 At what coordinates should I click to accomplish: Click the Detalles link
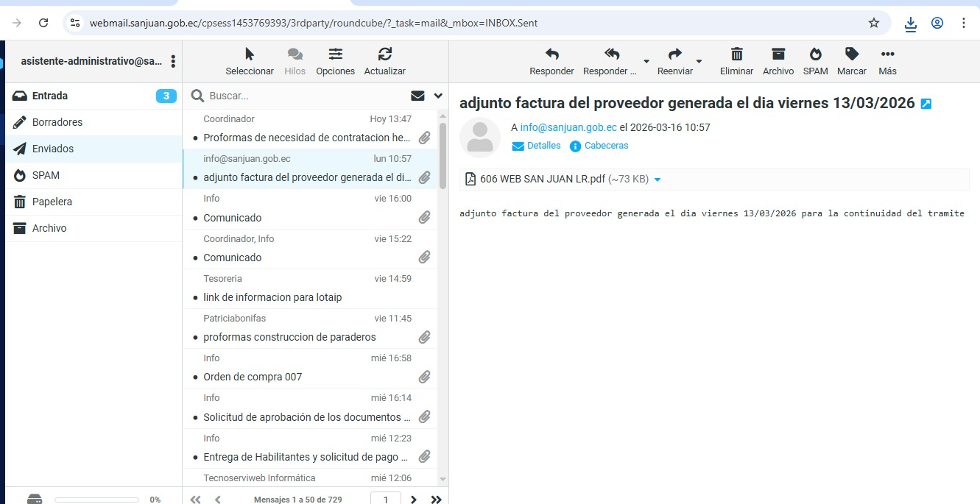pyautogui.click(x=543, y=146)
